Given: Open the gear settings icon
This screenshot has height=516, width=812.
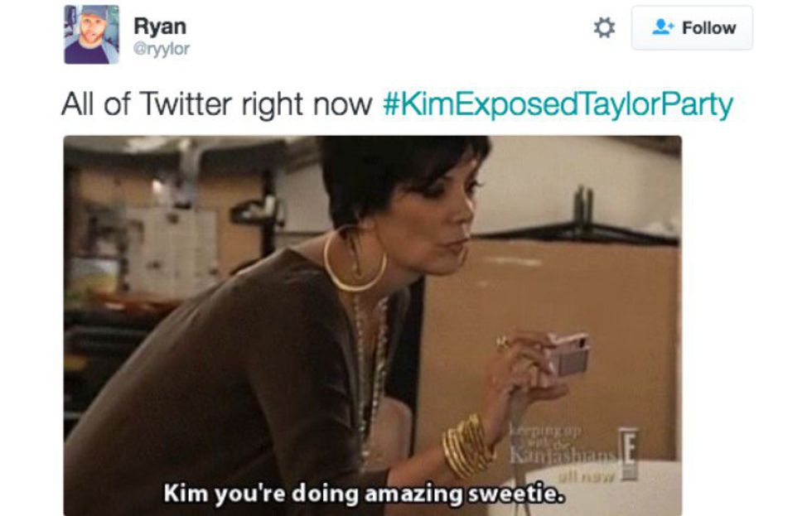Looking at the screenshot, I should pos(604,27).
